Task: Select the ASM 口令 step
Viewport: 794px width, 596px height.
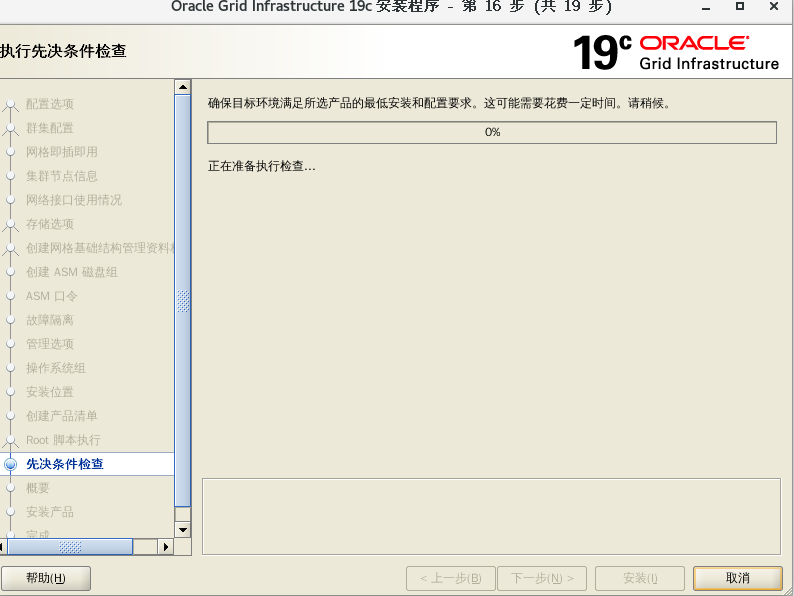Action: pyautogui.click(x=52, y=296)
